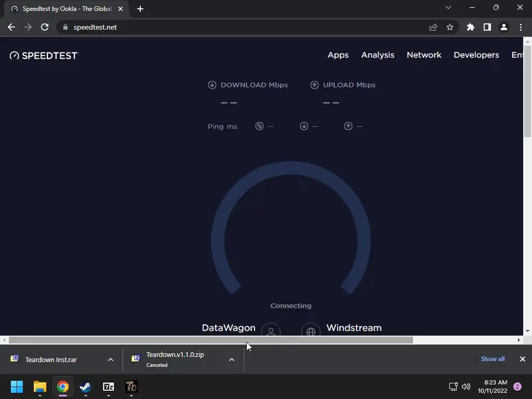The height and width of the screenshot is (399, 532).
Task: Click the DataWagon server name
Action: click(229, 328)
